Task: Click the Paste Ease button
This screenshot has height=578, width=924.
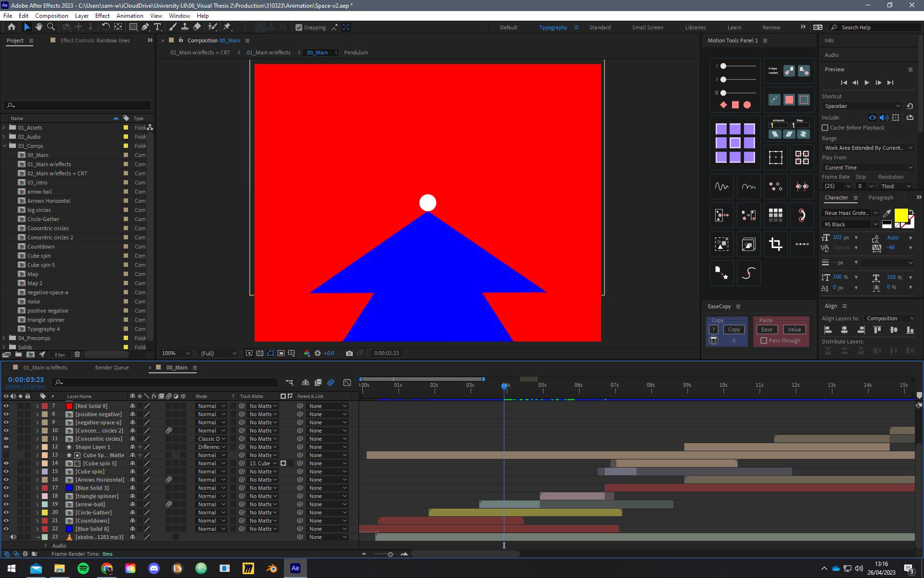Action: click(767, 329)
